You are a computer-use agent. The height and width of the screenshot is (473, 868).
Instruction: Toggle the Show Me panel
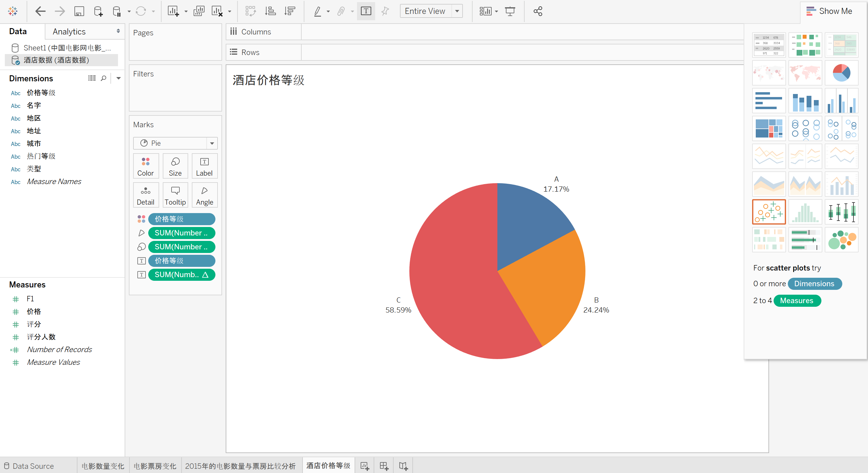tap(829, 11)
